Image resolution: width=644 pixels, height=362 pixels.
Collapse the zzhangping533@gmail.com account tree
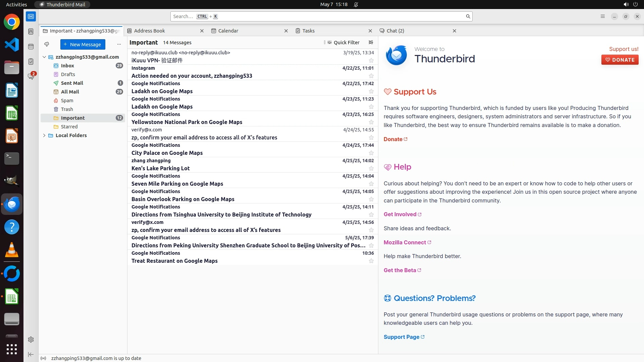click(x=44, y=57)
